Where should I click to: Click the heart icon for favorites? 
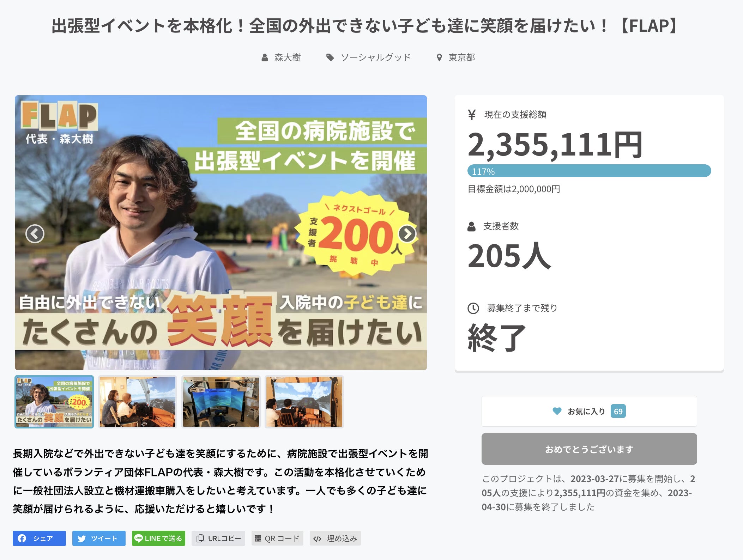(x=557, y=411)
